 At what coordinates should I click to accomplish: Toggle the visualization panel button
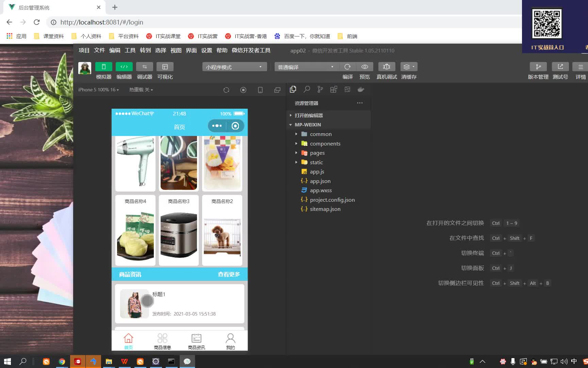pos(165,67)
